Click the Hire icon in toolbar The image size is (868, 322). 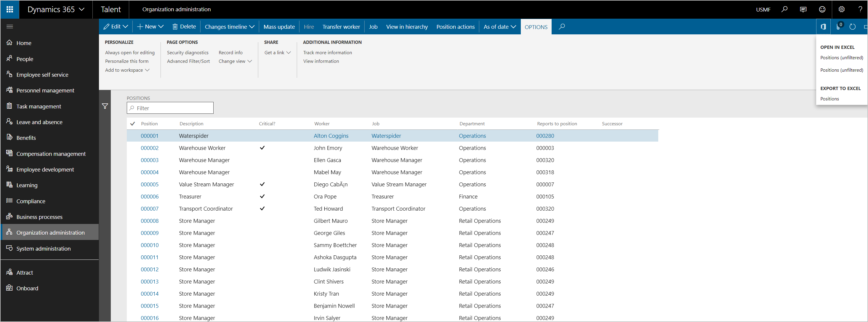coord(310,27)
